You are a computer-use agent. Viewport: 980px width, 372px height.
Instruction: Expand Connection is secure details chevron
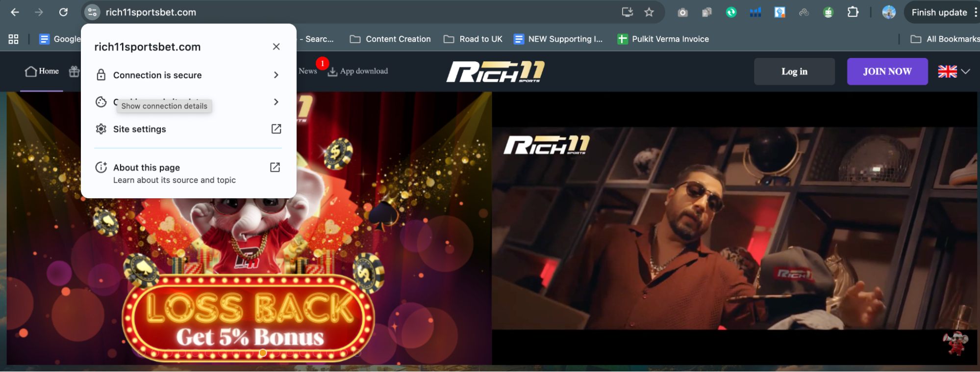[x=276, y=75]
